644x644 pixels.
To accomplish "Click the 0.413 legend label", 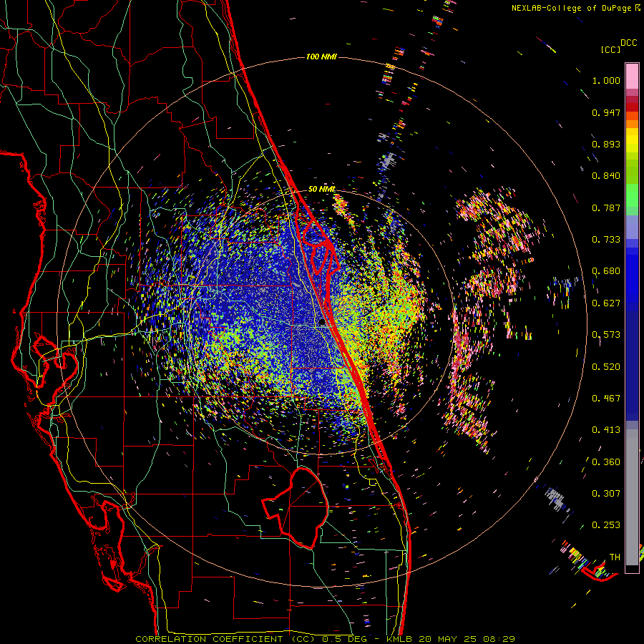I will click(606, 430).
